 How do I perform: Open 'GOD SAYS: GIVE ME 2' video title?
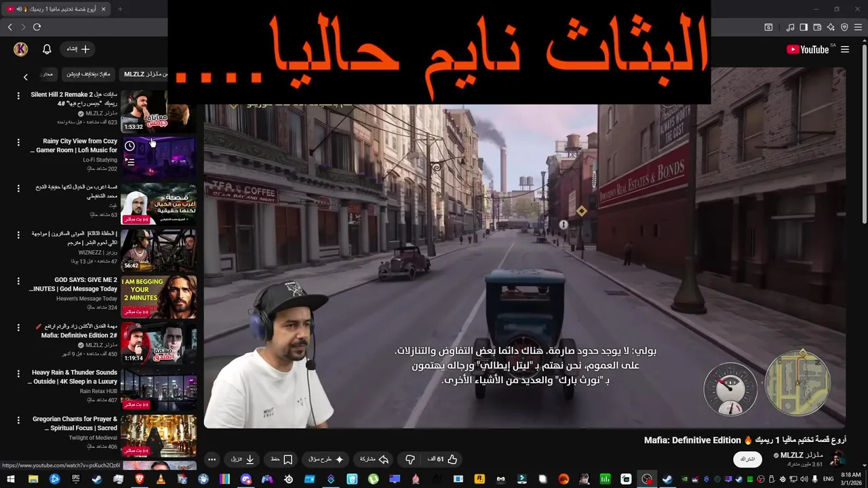(73, 284)
